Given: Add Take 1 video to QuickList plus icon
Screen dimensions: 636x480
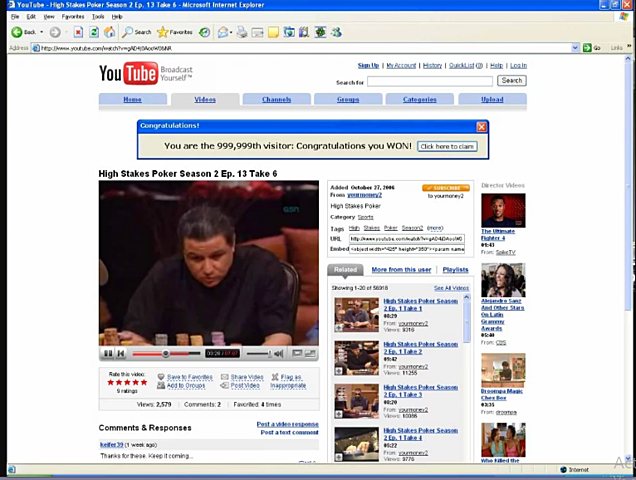Looking at the screenshot, I should pyautogui.click(x=339, y=328).
